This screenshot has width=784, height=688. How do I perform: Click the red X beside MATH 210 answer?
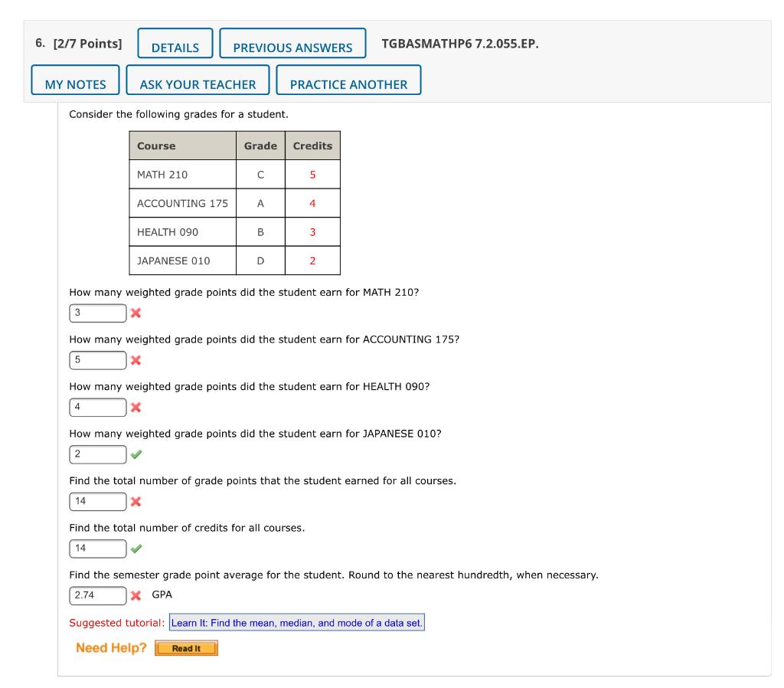(136, 313)
